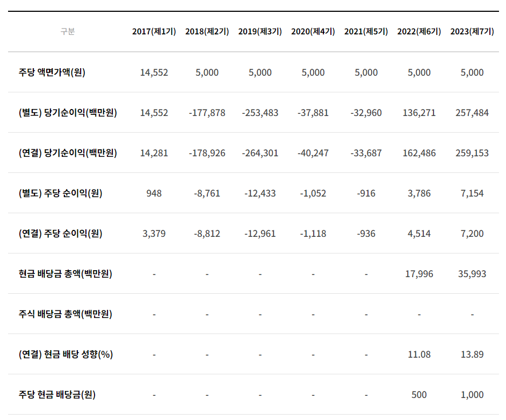Click the 259,153 cell

(472, 153)
